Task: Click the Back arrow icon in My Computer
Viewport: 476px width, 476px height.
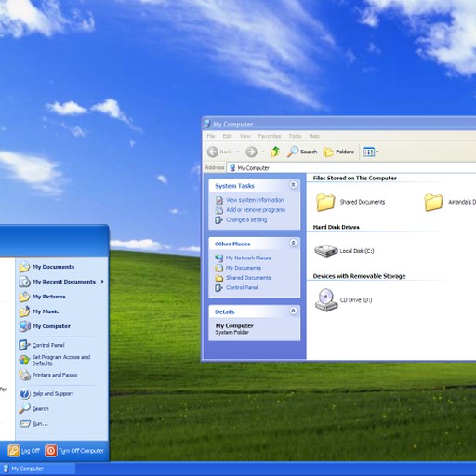Action: (x=213, y=152)
